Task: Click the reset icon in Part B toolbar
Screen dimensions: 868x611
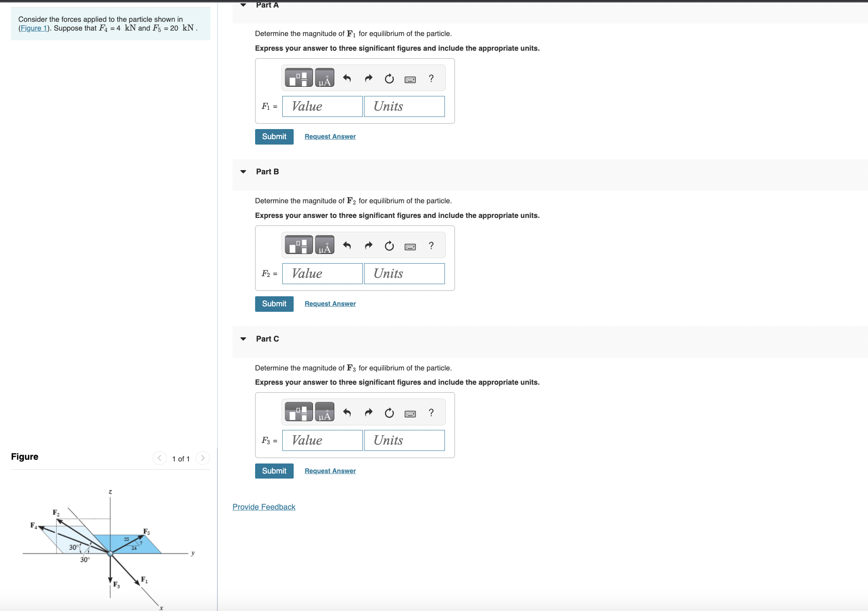Action: click(389, 246)
